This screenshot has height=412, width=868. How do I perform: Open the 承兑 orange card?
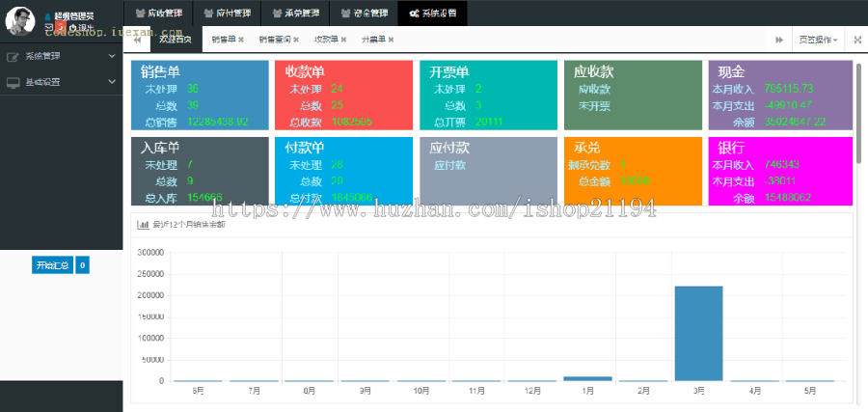coord(633,171)
